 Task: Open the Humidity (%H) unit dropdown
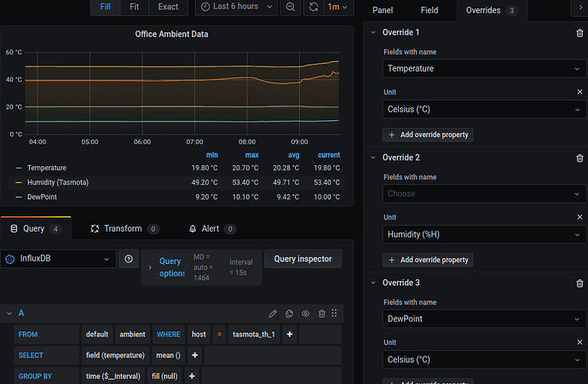pos(484,234)
